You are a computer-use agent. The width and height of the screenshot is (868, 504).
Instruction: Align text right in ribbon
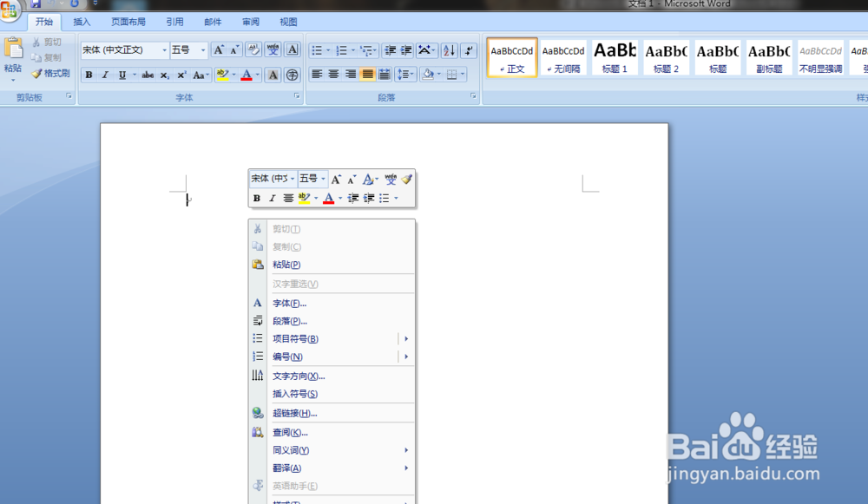tap(351, 74)
